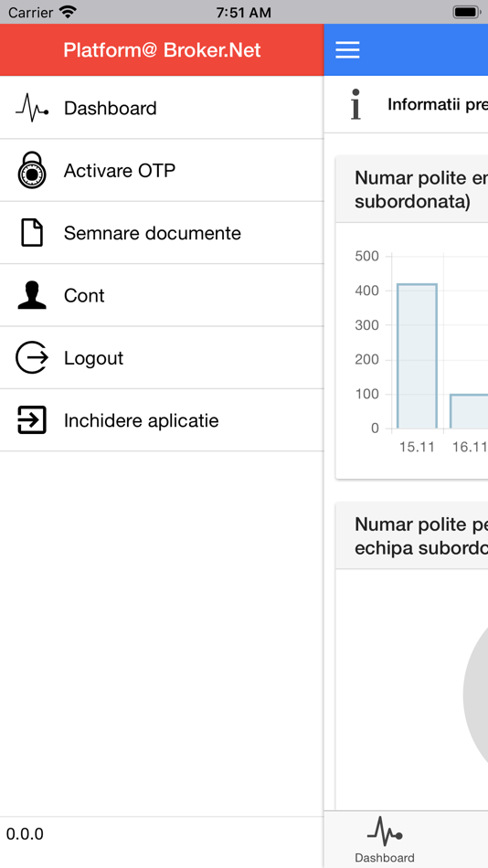
Task: Click the 100 y-axis value
Action: click(x=366, y=394)
